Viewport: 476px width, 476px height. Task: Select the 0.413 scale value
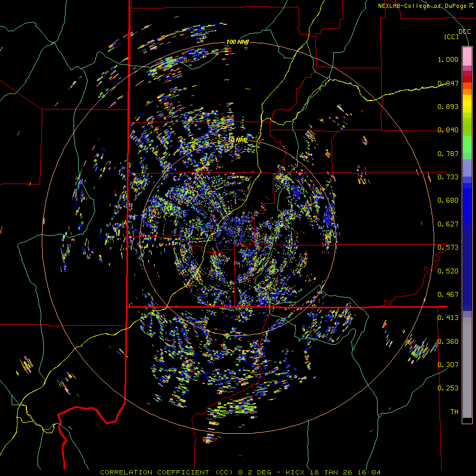click(448, 318)
